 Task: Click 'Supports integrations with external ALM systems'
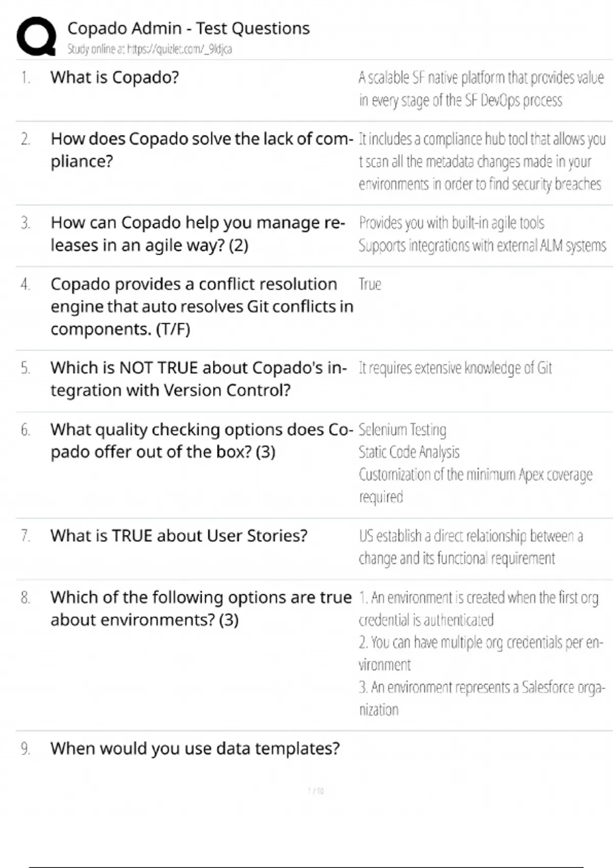[x=482, y=246]
